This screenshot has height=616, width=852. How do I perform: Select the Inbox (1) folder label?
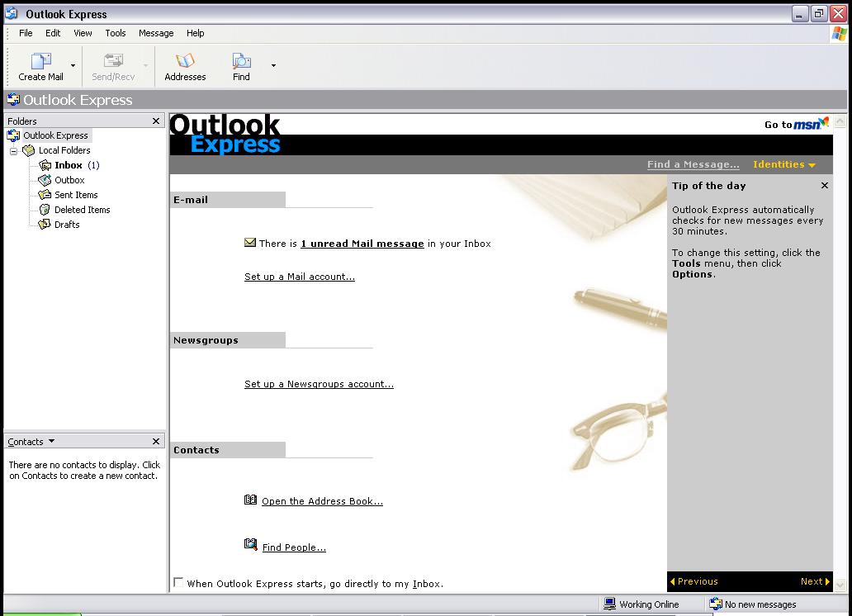(77, 165)
